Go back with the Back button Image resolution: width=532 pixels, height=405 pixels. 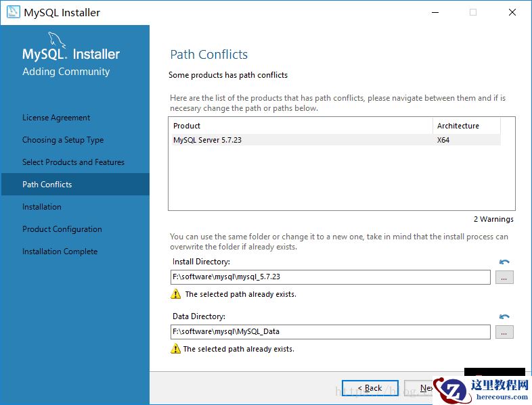click(370, 388)
